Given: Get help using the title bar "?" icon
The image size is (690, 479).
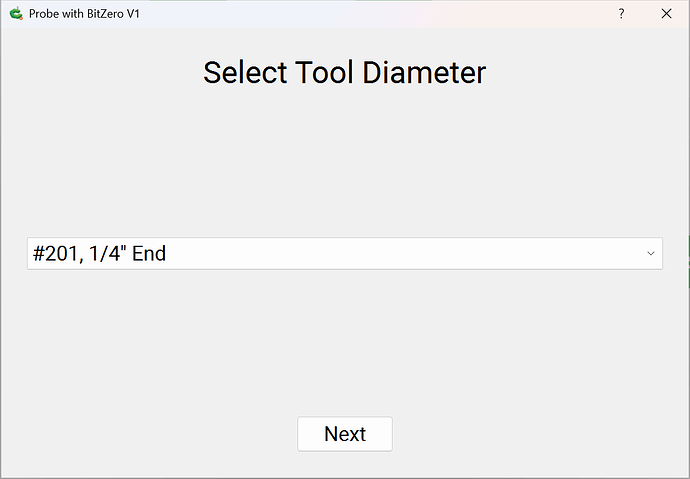Looking at the screenshot, I should pos(622,14).
